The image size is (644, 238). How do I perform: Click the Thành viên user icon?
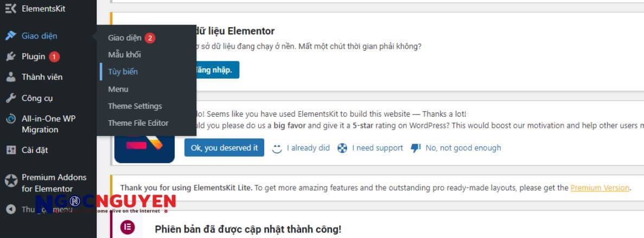[10, 77]
